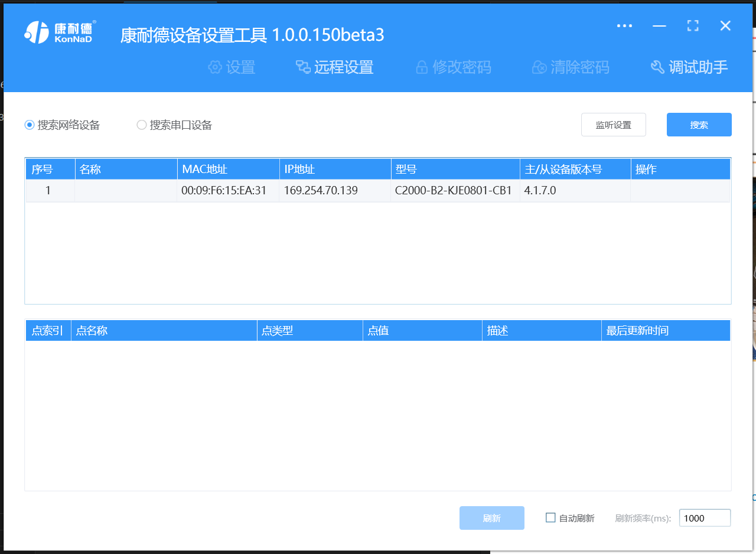Toggle fullscreen with the maximize icon

point(693,26)
